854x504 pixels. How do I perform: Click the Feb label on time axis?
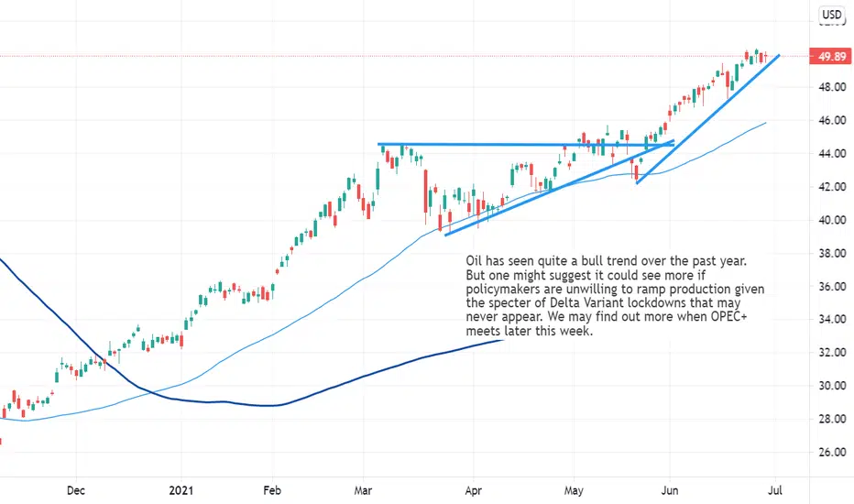click(272, 490)
